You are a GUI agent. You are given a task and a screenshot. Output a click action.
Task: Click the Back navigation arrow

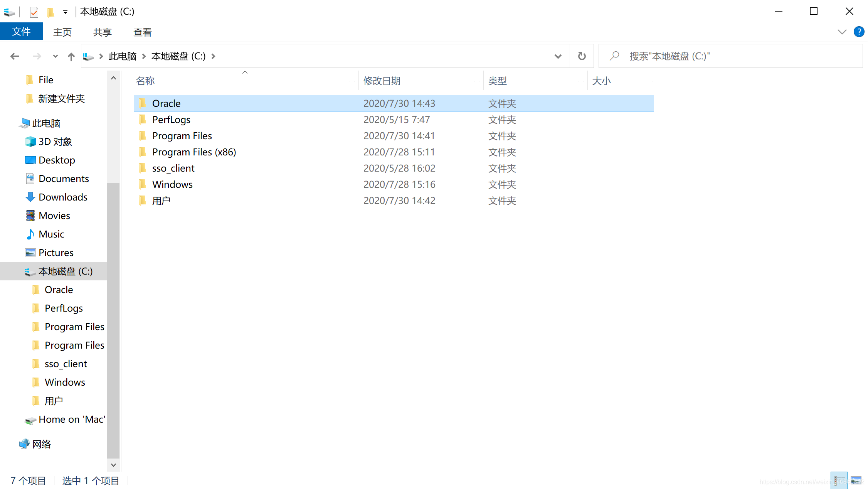(15, 56)
